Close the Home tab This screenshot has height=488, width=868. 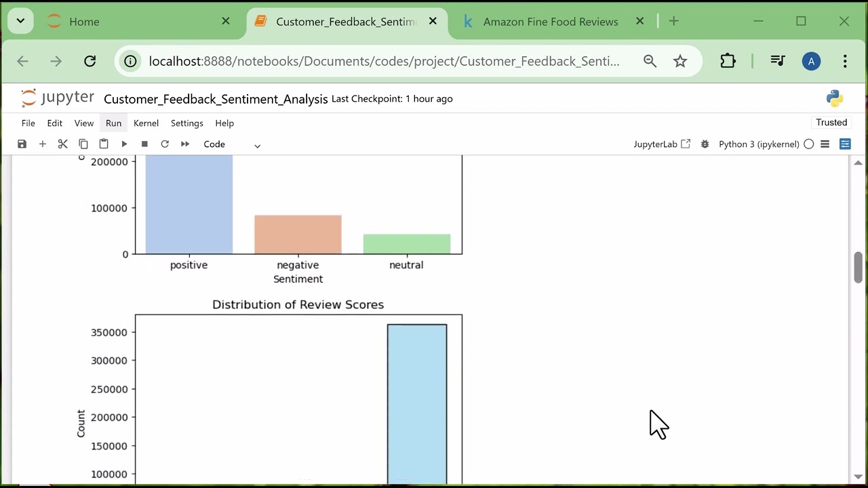point(226,21)
